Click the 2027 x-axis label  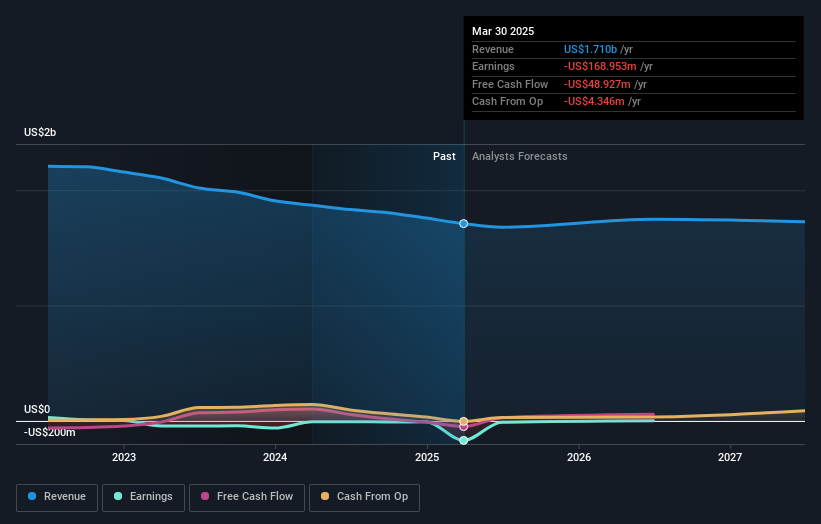click(x=730, y=457)
